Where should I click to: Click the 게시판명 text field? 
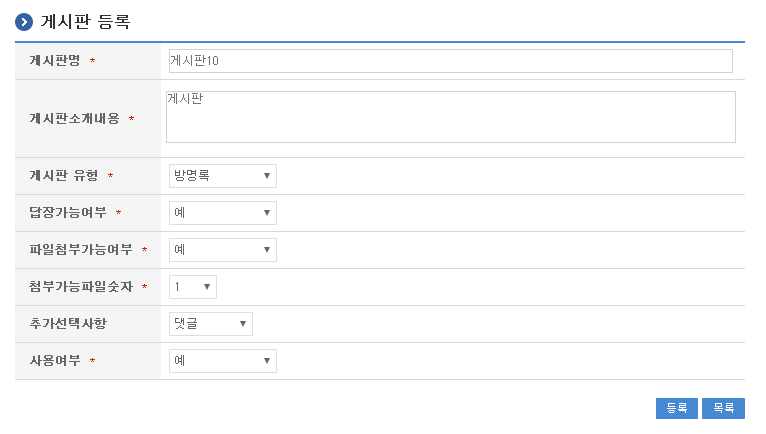450,61
